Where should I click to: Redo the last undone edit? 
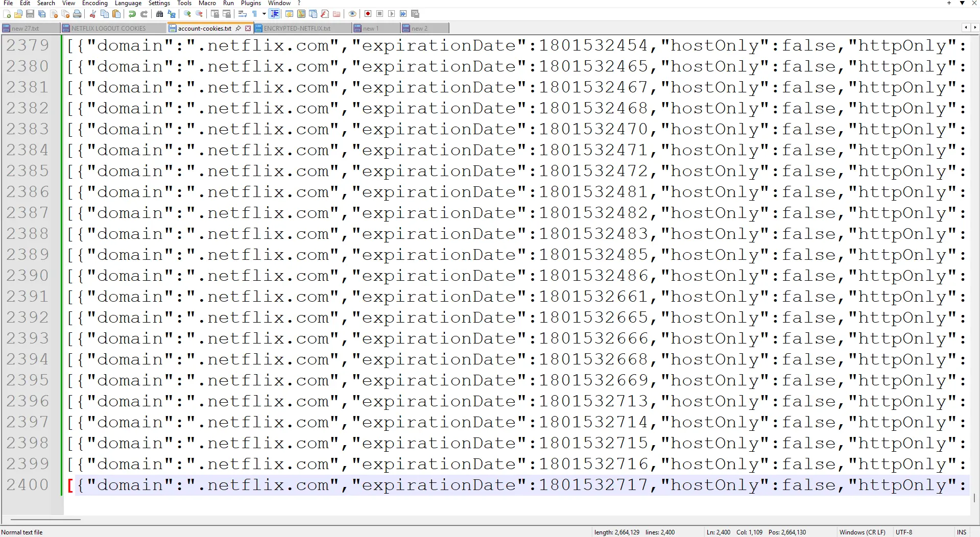144,14
